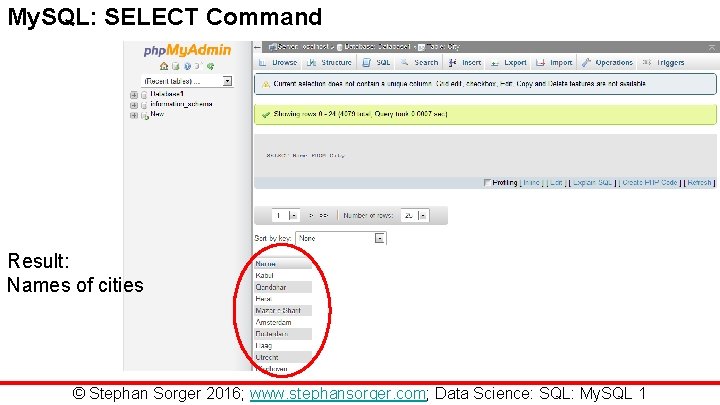Open the Export tab
This screenshot has width=720, height=405.
508,62
